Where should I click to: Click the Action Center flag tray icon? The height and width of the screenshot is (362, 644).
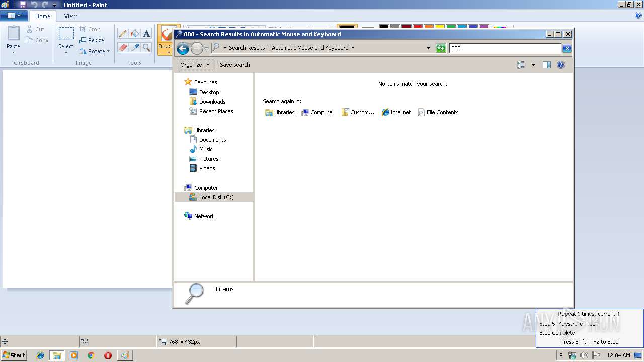click(x=596, y=355)
